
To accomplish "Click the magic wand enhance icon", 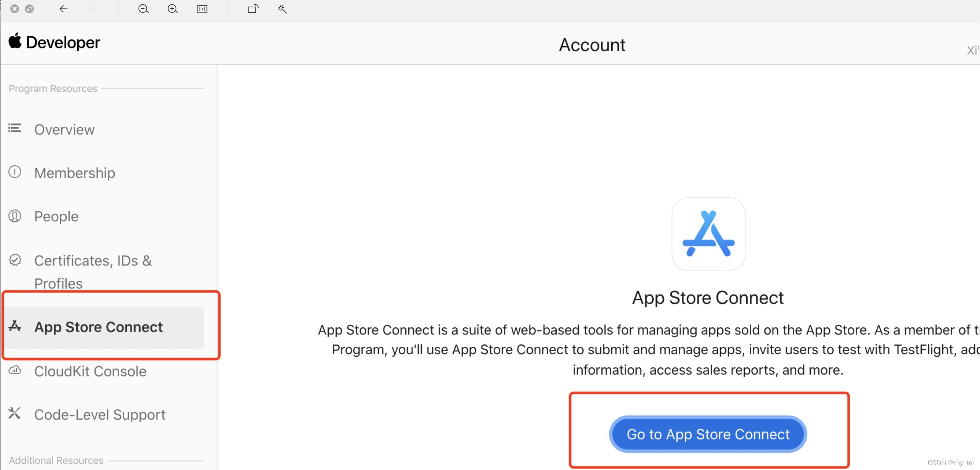I will point(282,9).
